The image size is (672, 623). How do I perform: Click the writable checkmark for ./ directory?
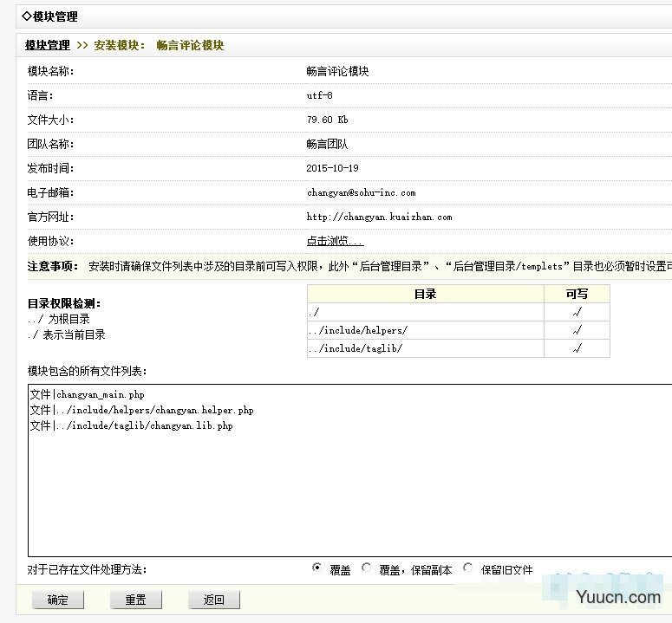577,311
